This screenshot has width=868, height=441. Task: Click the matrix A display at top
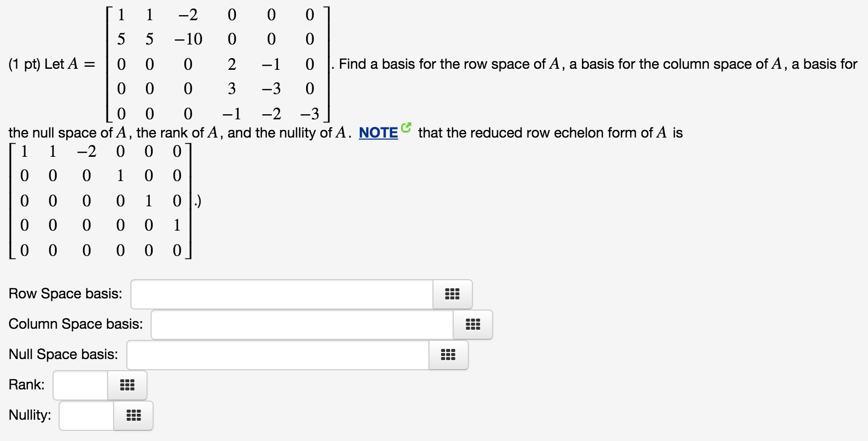click(218, 64)
